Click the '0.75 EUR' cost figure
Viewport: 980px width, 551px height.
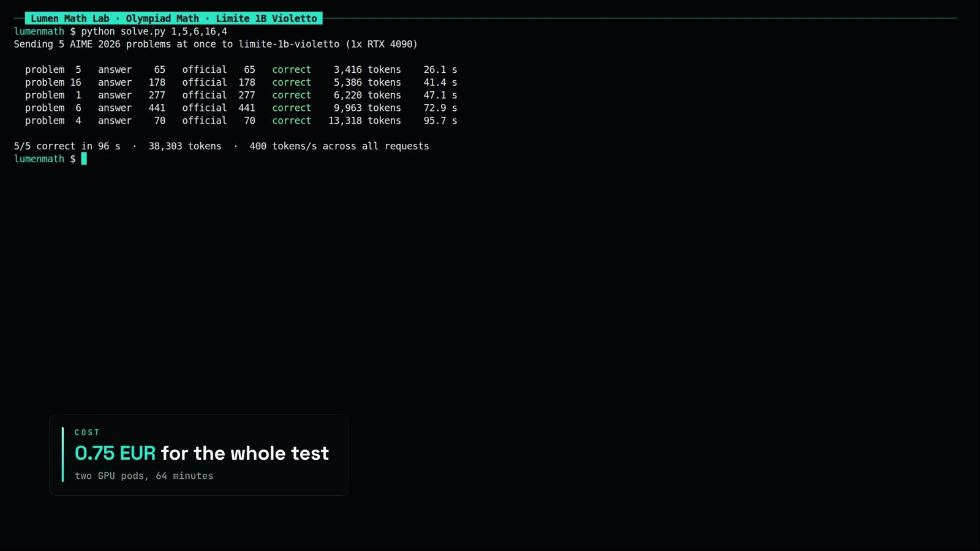point(115,453)
